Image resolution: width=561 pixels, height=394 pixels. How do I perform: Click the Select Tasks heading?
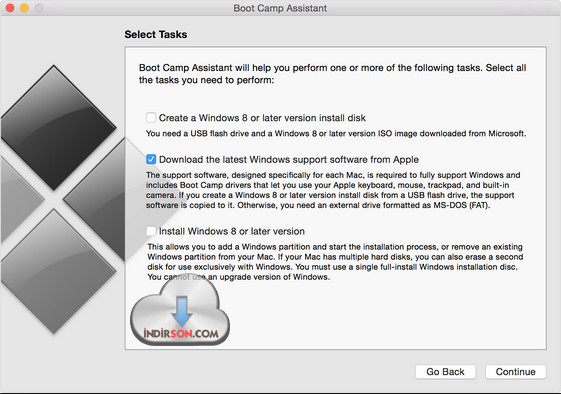click(156, 34)
